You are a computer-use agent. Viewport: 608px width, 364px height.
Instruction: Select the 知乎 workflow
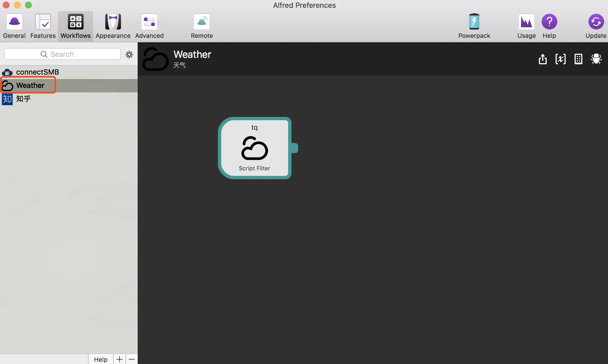(x=23, y=99)
